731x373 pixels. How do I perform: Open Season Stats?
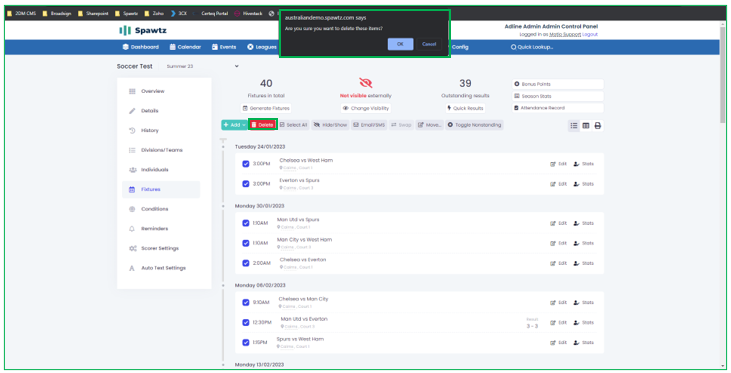pyautogui.click(x=558, y=96)
